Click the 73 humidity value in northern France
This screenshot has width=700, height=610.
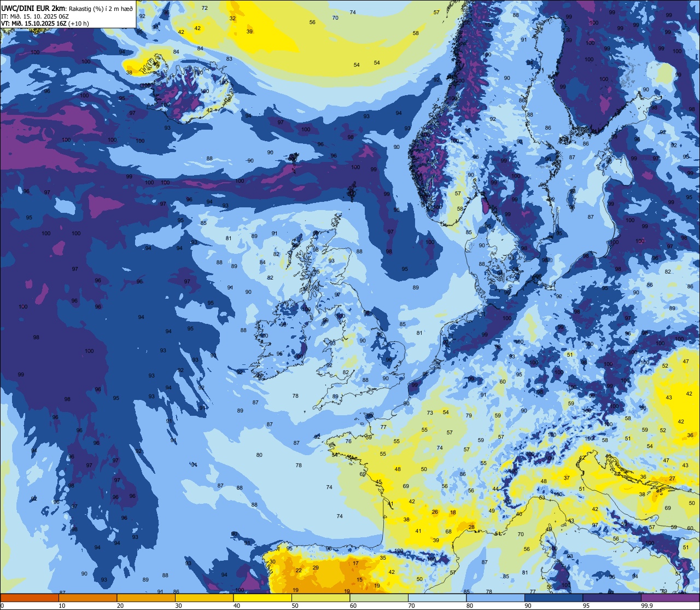click(430, 413)
